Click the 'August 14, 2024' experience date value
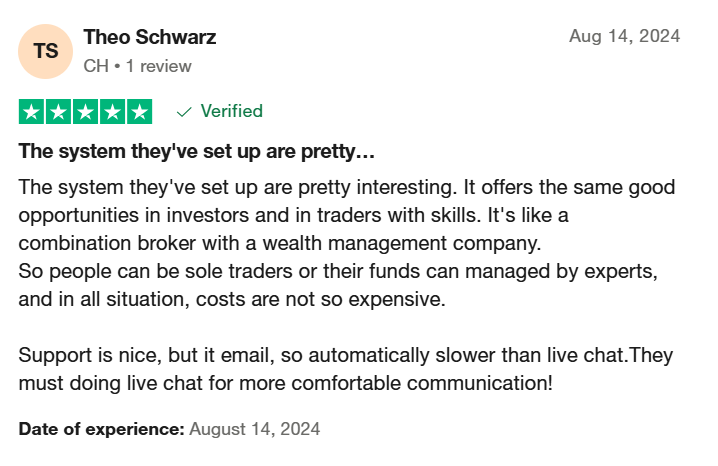 click(x=255, y=429)
